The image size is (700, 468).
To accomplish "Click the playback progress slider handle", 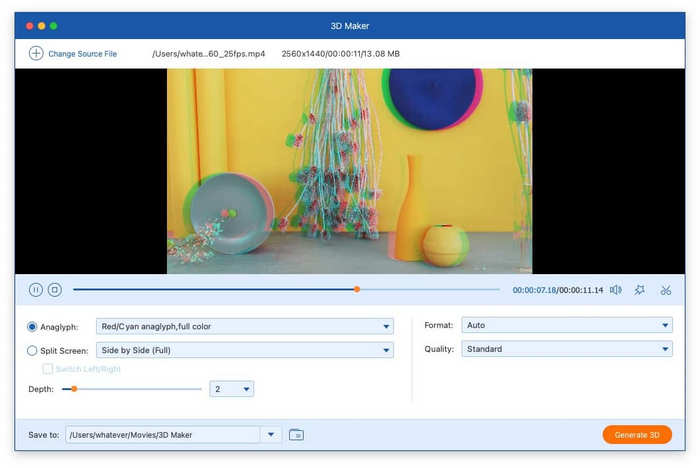I will click(357, 289).
